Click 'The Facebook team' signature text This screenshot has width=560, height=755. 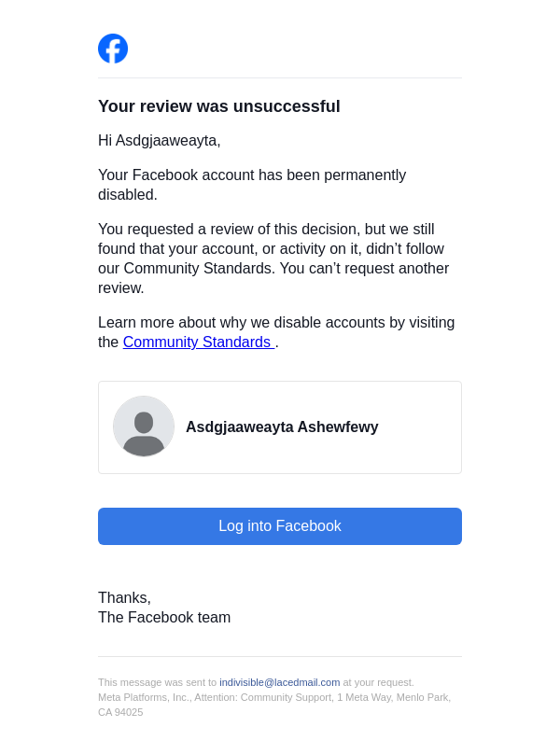pos(164,618)
